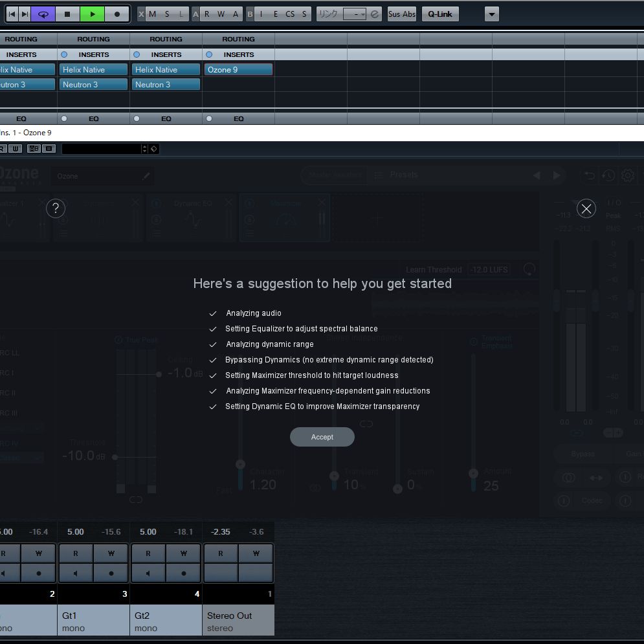Select the EQ section header on Stereo Out
Screen dimensions: 644x644
pos(239,118)
